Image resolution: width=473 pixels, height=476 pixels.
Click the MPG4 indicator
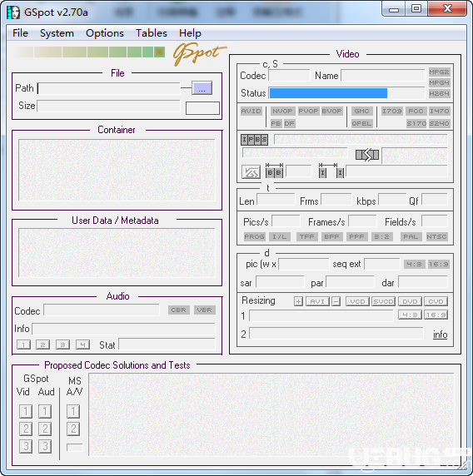(x=439, y=82)
